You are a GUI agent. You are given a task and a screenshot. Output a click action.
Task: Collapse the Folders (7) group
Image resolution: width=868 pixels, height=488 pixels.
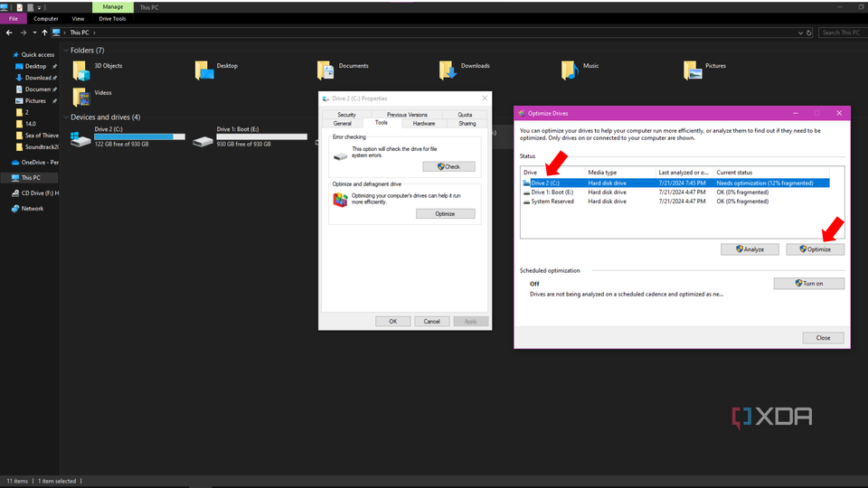tap(66, 51)
